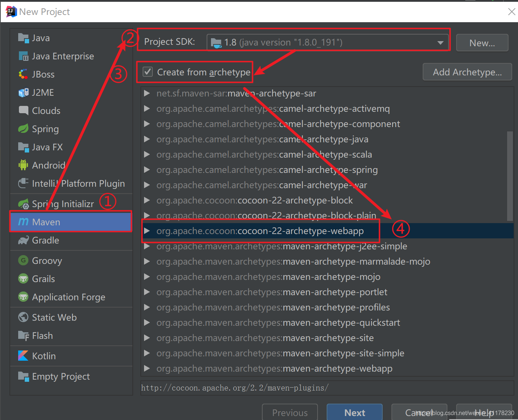Select cocoon-22-archetype-block row
Viewport: 518px width, 420px height.
[327, 200]
